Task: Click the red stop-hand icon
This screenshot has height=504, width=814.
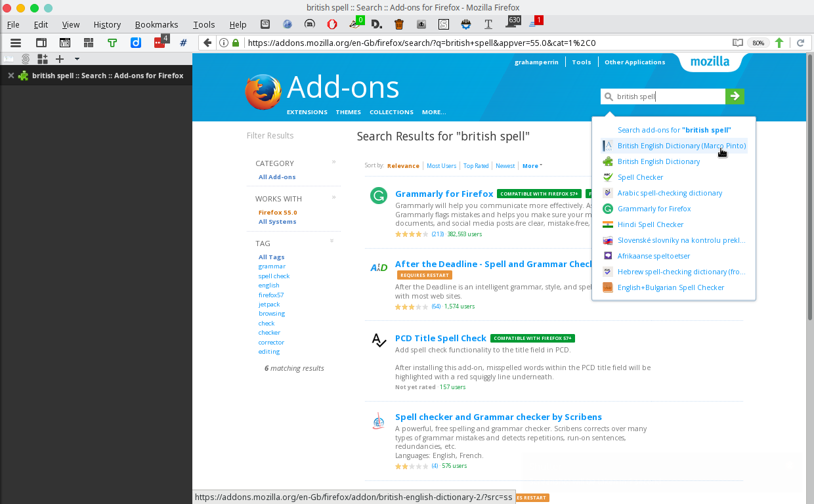Action: [332, 24]
